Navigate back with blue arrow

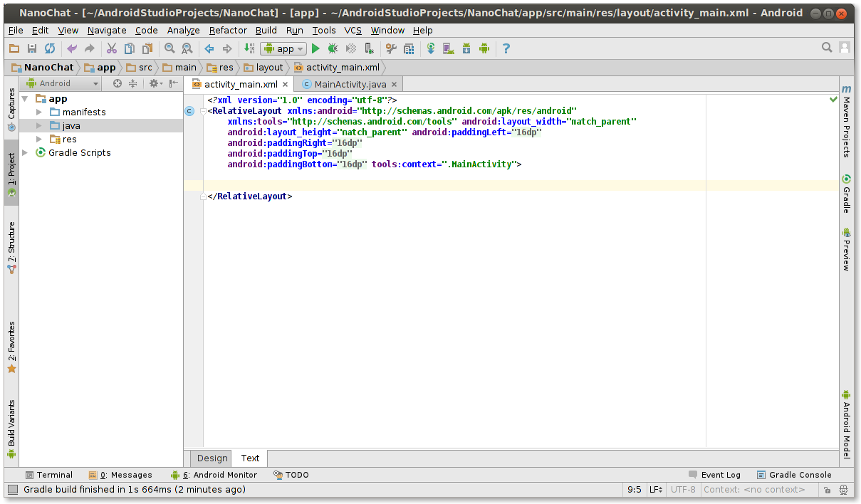209,48
